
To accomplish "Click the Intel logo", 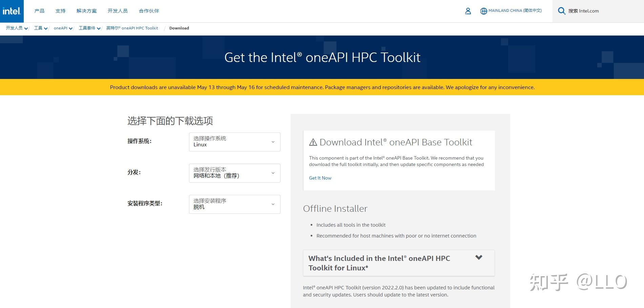I will click(x=12, y=11).
